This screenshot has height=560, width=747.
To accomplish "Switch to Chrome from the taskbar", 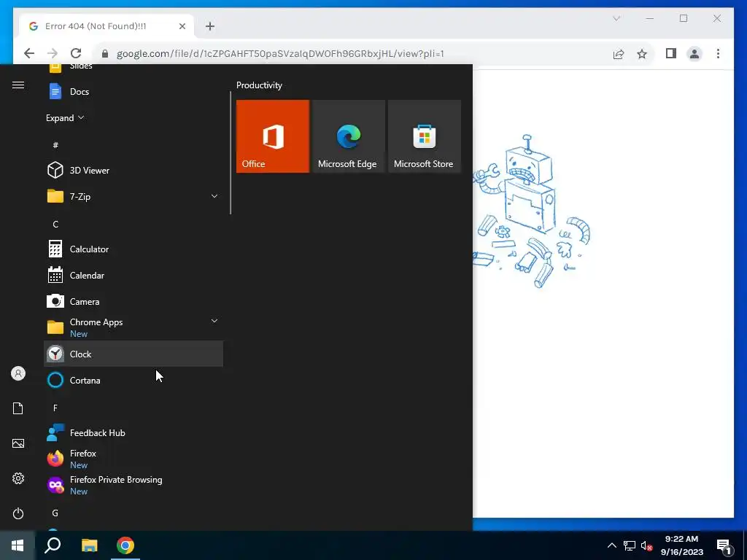I will [x=125, y=545].
